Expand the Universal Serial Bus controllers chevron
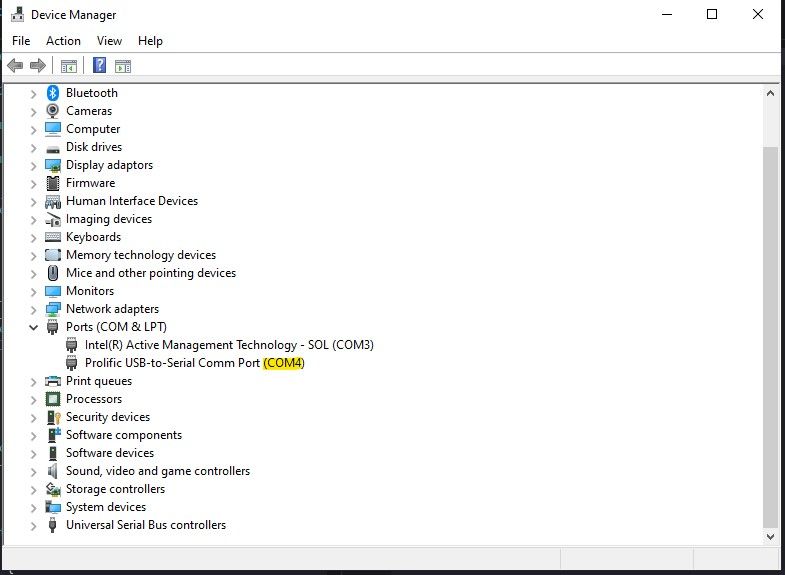 (33, 526)
